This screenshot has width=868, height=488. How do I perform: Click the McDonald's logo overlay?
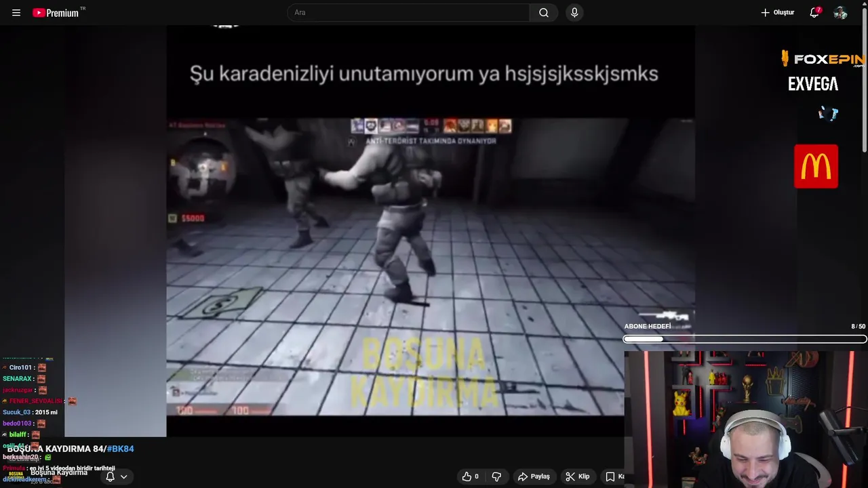point(816,166)
